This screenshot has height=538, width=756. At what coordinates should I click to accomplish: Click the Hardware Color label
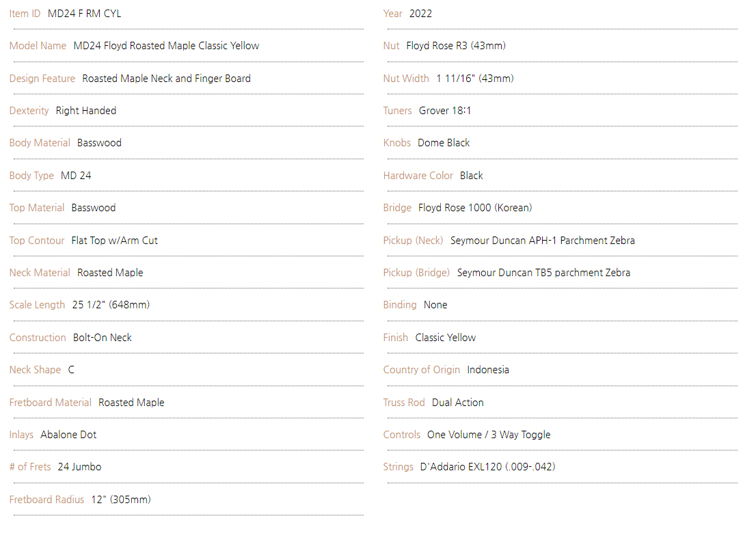click(418, 176)
